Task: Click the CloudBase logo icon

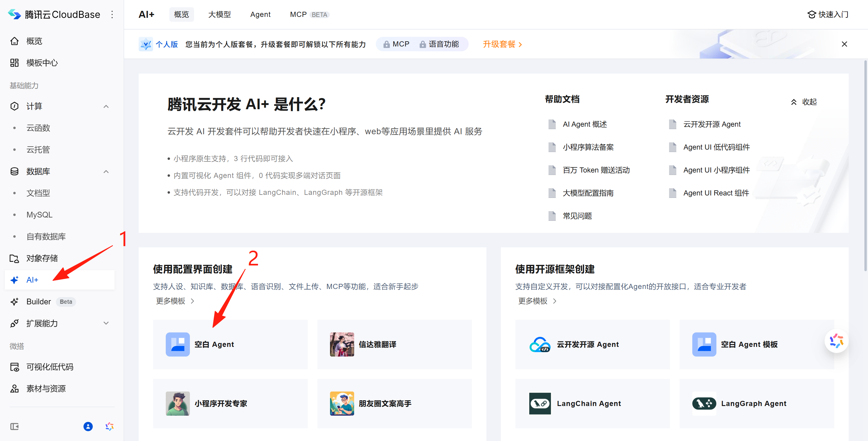Action: click(14, 14)
